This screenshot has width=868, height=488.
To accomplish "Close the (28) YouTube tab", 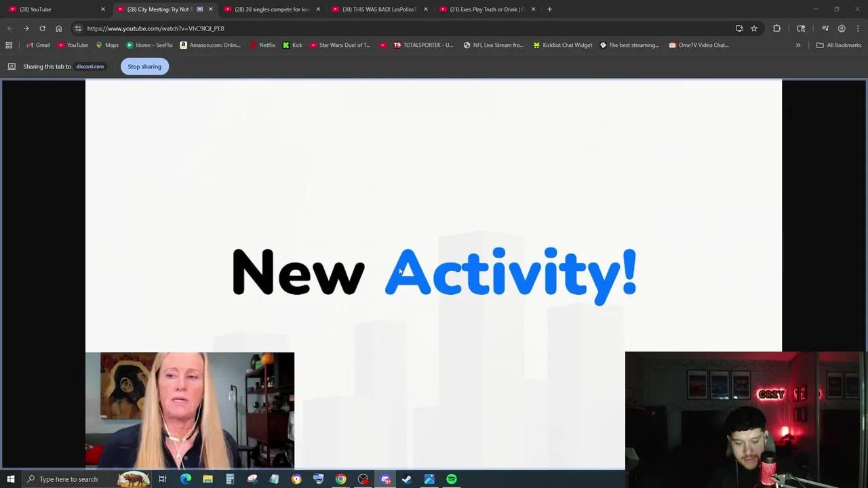I will 103,9.
